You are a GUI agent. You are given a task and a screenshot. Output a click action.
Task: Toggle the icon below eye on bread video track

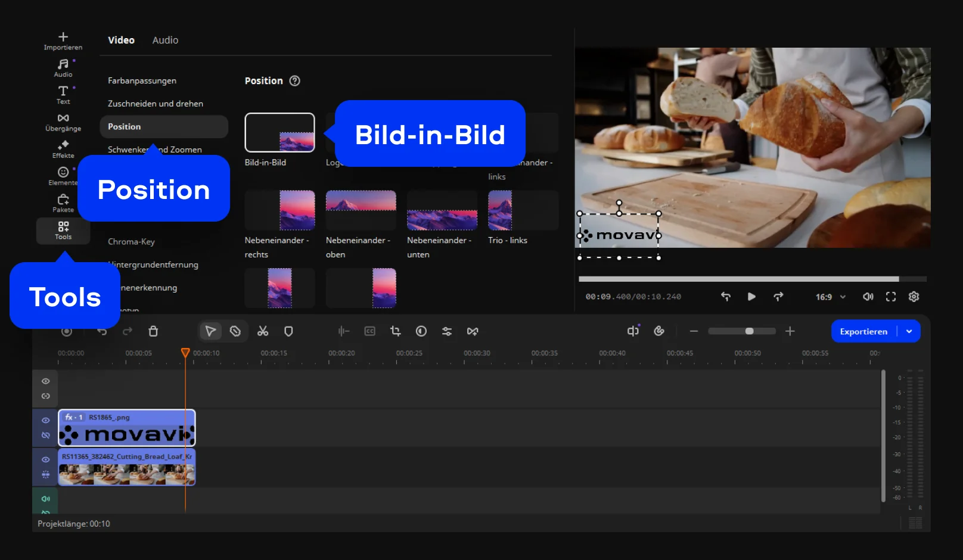pos(46,475)
